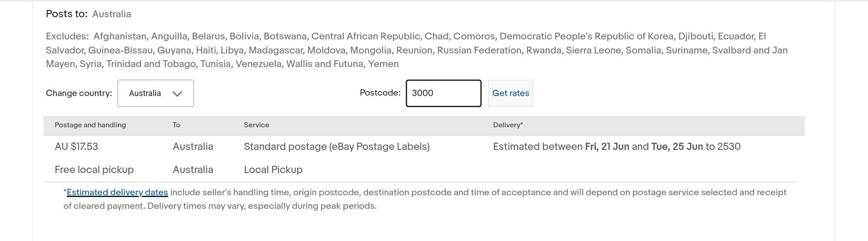Click the Delivery* column header
Image resolution: width=868 pixels, height=241 pixels.
point(508,125)
